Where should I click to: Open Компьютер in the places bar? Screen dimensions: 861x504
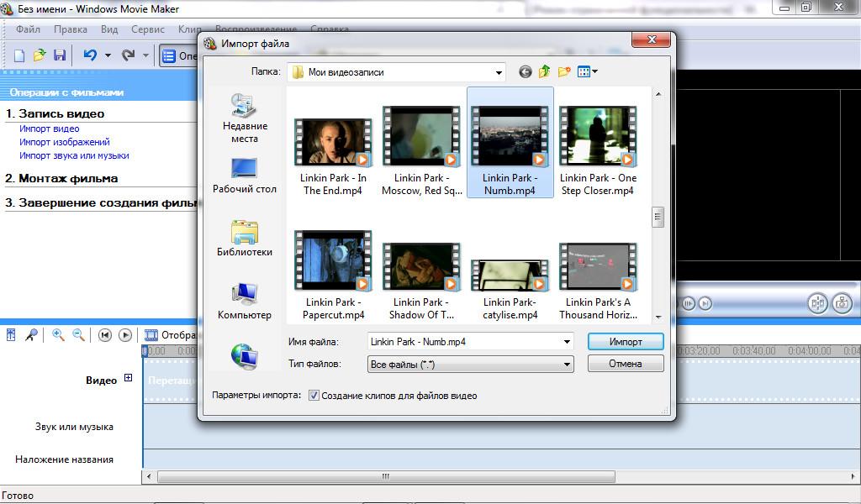[245, 302]
